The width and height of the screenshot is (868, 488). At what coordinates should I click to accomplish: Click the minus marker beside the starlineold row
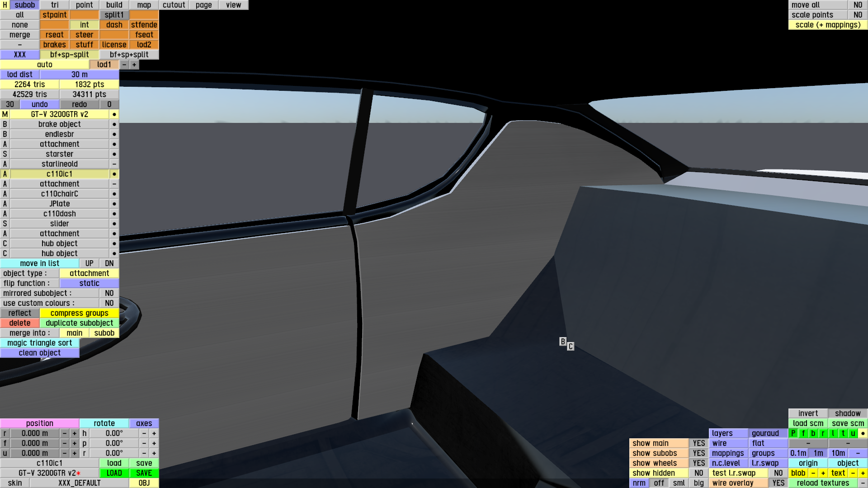coord(114,164)
